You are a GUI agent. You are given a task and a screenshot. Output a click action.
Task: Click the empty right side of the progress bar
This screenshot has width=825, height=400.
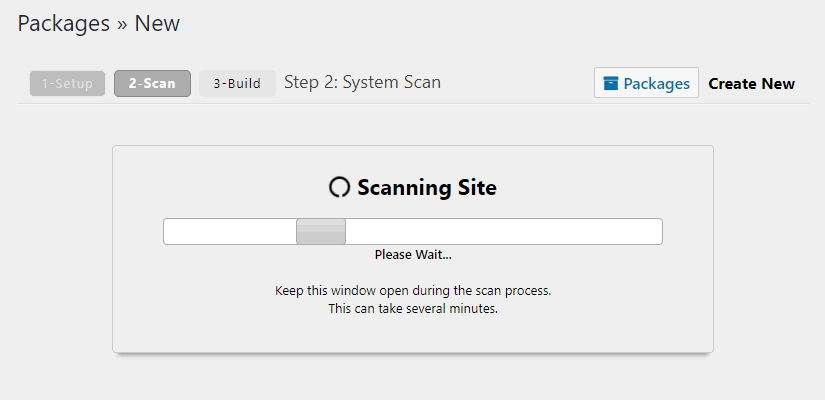pyautogui.click(x=500, y=231)
